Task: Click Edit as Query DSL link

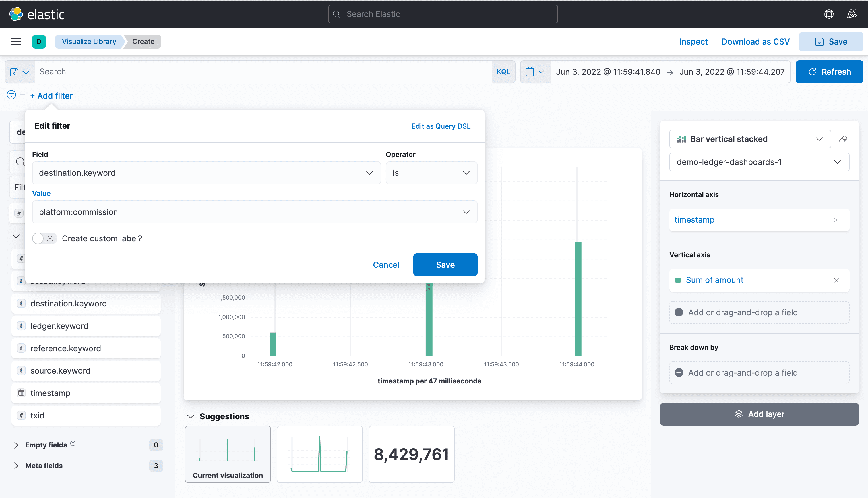Action: pyautogui.click(x=441, y=126)
